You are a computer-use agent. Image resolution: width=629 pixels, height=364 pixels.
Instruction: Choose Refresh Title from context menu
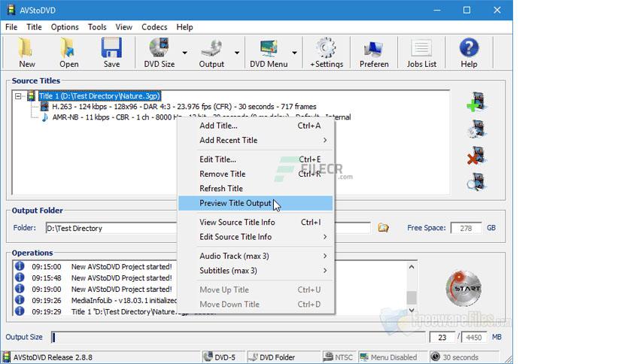pos(256,189)
